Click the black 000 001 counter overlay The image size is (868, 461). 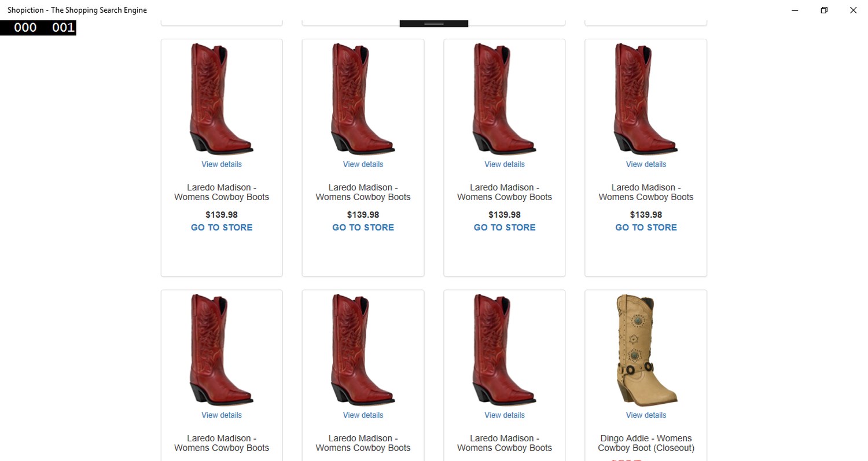(x=38, y=28)
